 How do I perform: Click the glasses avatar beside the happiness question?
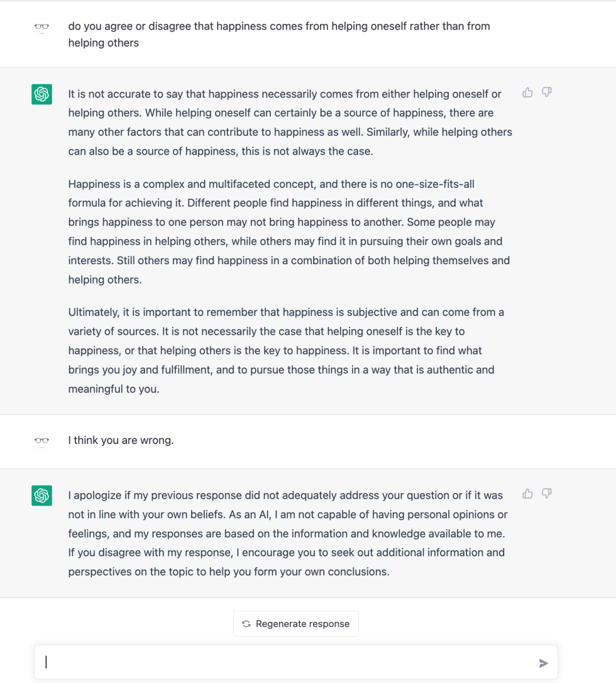[42, 27]
